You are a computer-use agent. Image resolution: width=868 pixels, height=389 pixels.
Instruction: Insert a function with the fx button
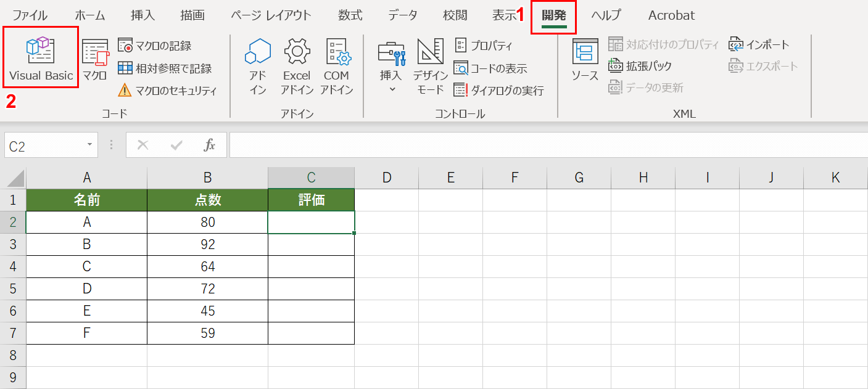pyautogui.click(x=210, y=145)
